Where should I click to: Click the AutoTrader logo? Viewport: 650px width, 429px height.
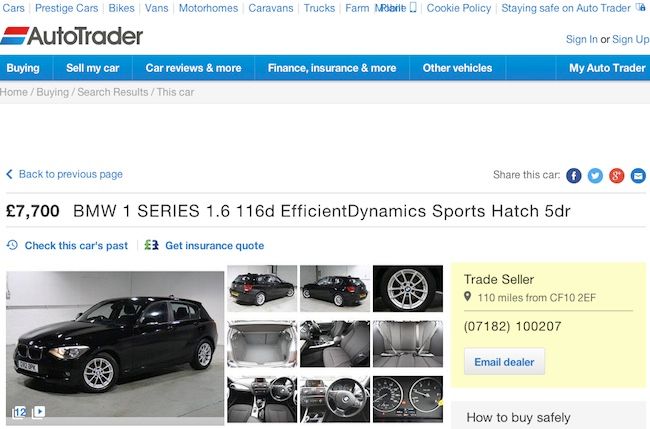(x=72, y=36)
